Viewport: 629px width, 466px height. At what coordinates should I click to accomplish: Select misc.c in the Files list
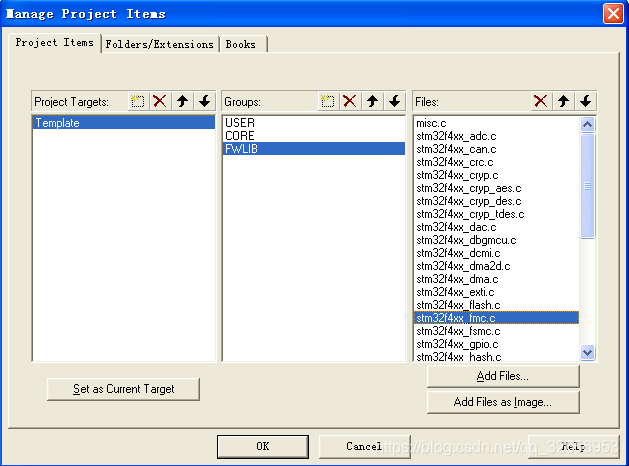pyautogui.click(x=497, y=123)
